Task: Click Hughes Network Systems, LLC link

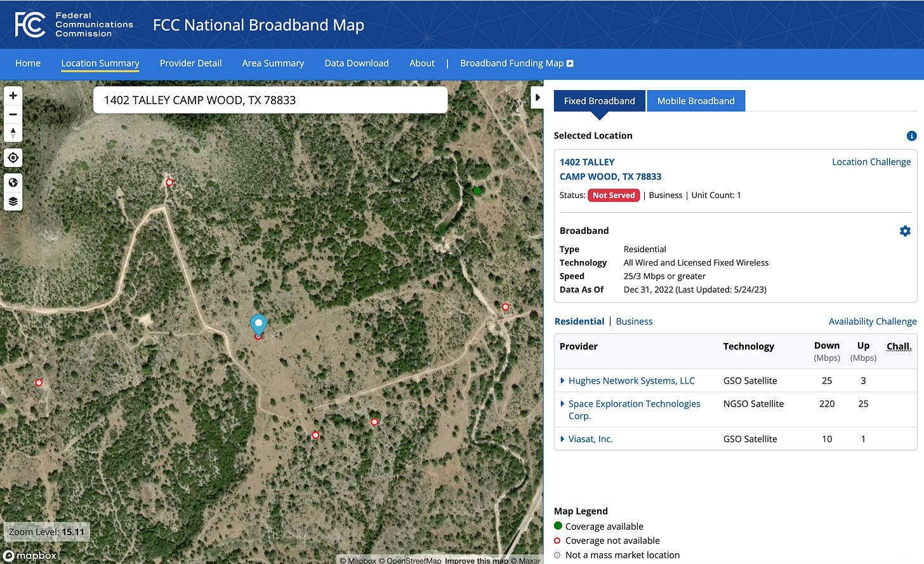Action: click(x=631, y=380)
